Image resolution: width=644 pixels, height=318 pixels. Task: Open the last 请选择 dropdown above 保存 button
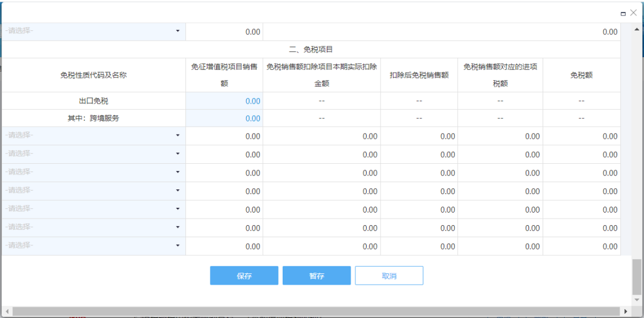[93, 246]
